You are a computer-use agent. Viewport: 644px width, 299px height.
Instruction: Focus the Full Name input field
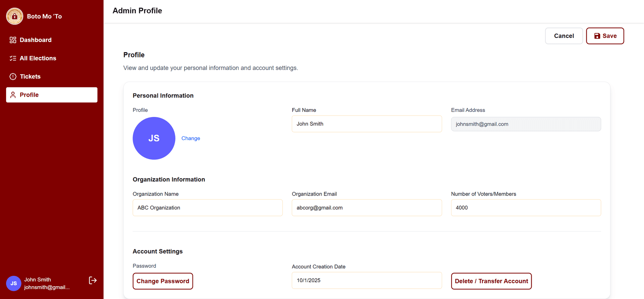[x=367, y=124]
